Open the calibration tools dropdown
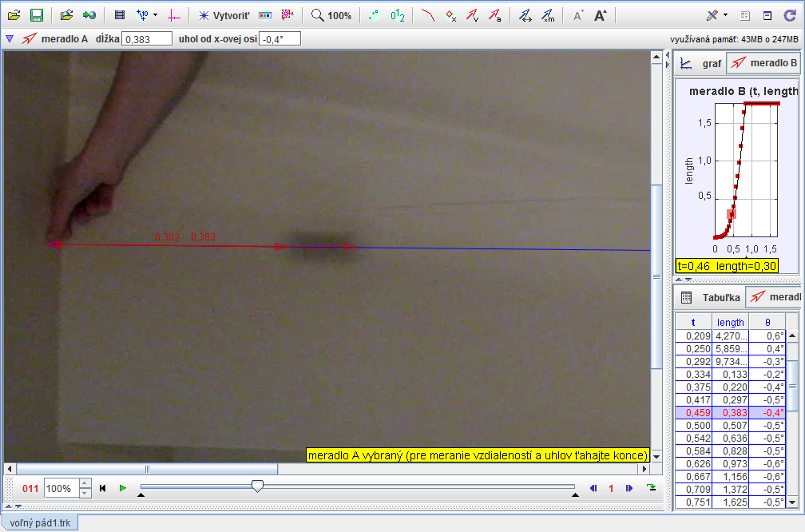Image resolution: width=805 pixels, height=532 pixels. pyautogui.click(x=147, y=15)
